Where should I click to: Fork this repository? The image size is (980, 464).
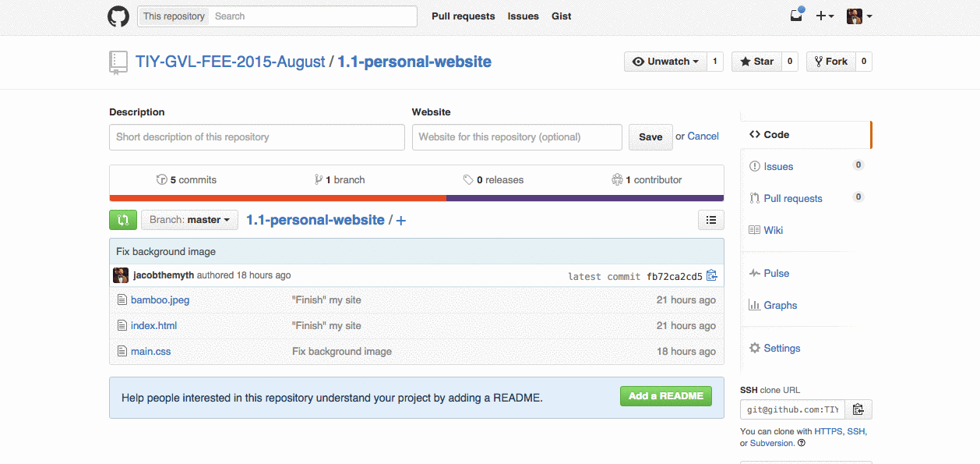pyautogui.click(x=830, y=62)
